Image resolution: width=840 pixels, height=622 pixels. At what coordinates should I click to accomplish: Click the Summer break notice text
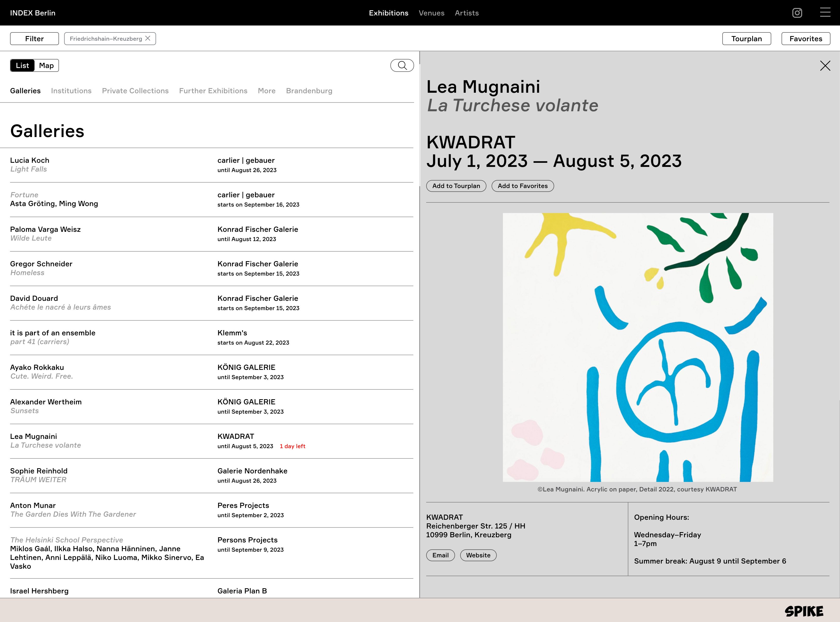[x=710, y=561]
